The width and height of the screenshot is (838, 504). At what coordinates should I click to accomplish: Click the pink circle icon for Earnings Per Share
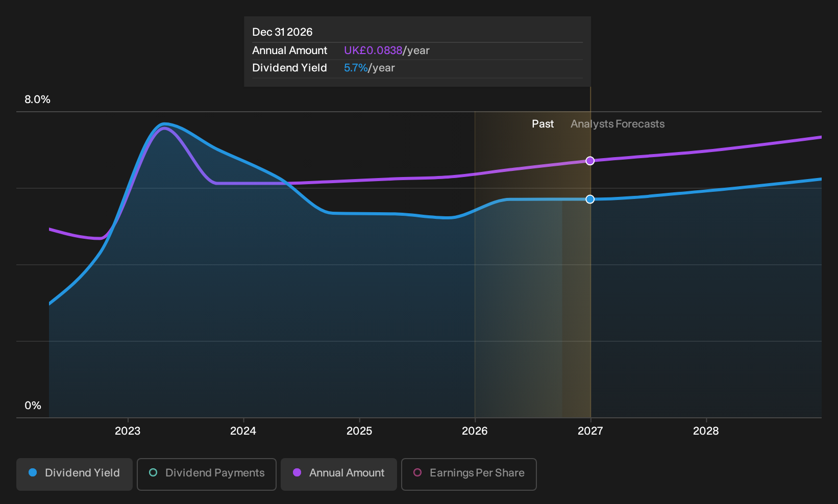click(x=417, y=472)
